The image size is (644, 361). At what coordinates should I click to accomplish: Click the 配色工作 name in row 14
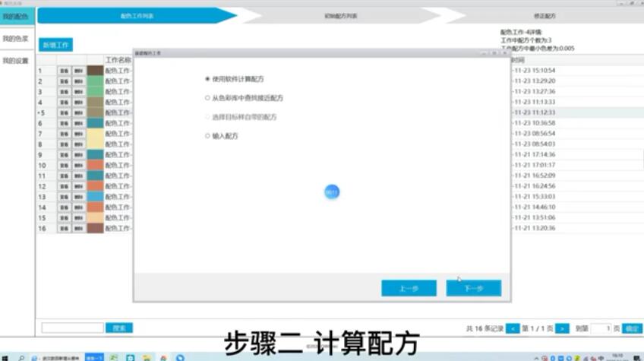118,207
